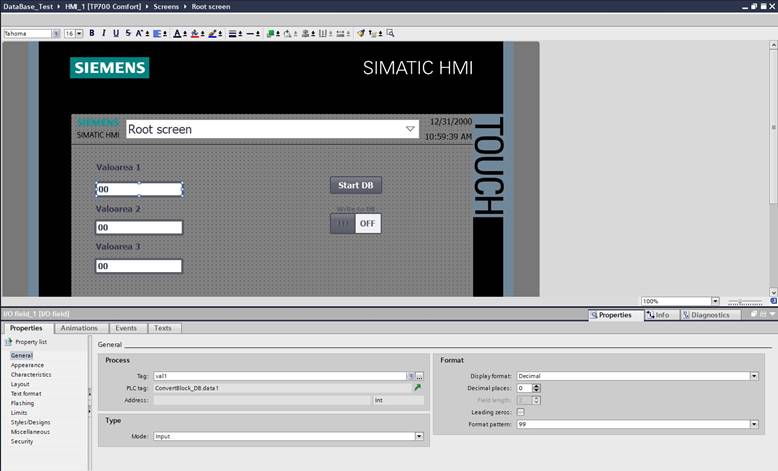Image resolution: width=778 pixels, height=471 pixels.
Task: Select the Valoarea 2 I/O field
Action: click(x=139, y=228)
